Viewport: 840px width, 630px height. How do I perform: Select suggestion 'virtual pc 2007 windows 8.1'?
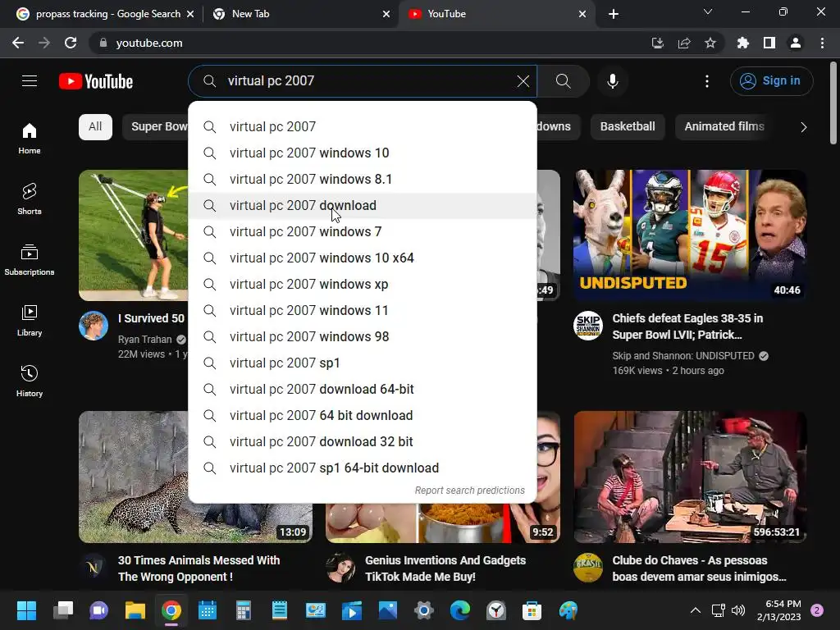click(x=362, y=180)
